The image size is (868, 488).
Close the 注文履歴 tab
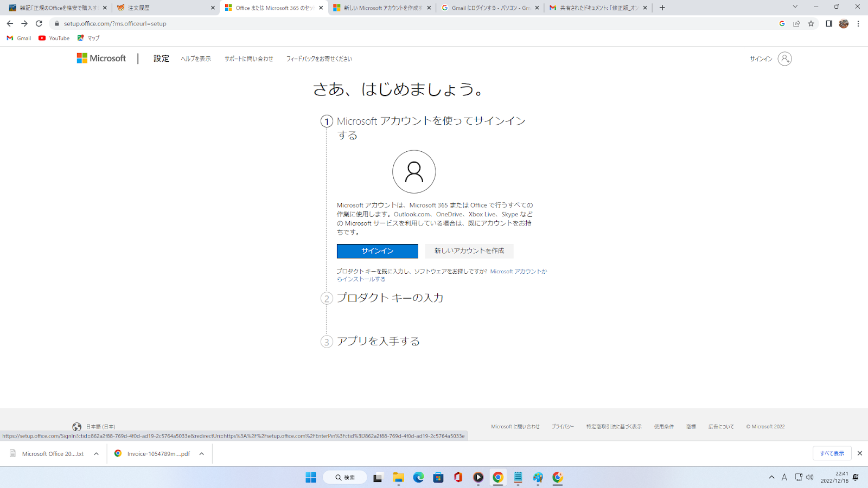pyautogui.click(x=213, y=8)
